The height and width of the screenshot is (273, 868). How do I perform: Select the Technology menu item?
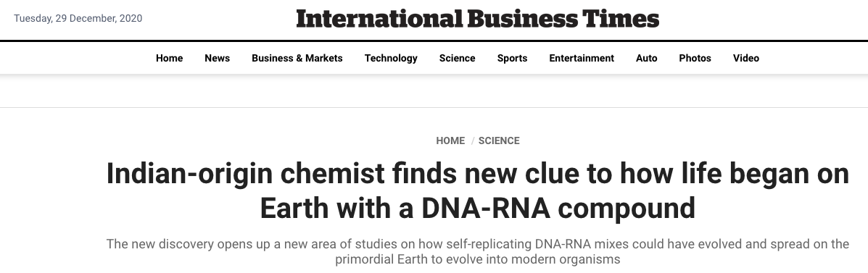391,58
